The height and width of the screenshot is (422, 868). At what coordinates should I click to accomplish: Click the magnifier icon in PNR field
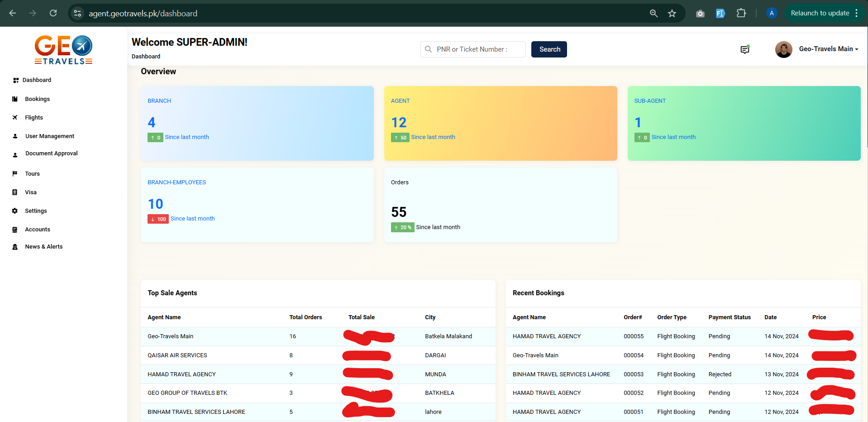coord(428,49)
